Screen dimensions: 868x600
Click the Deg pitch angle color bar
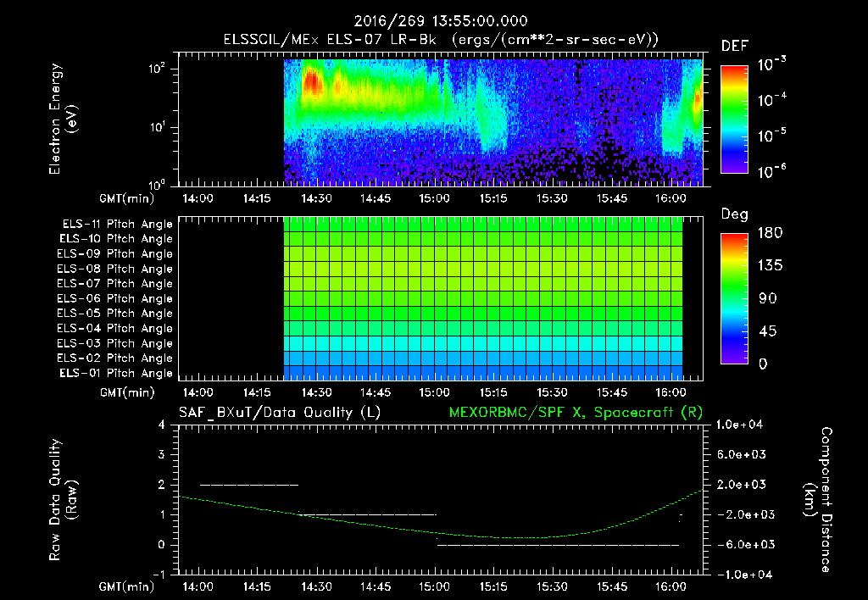tap(735, 299)
